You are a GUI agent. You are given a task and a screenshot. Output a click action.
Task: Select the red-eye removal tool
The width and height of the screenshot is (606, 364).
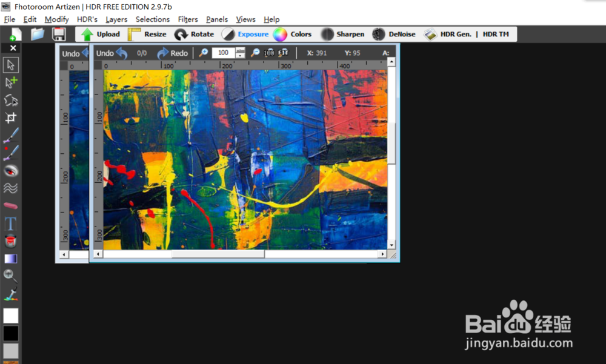tap(11, 170)
